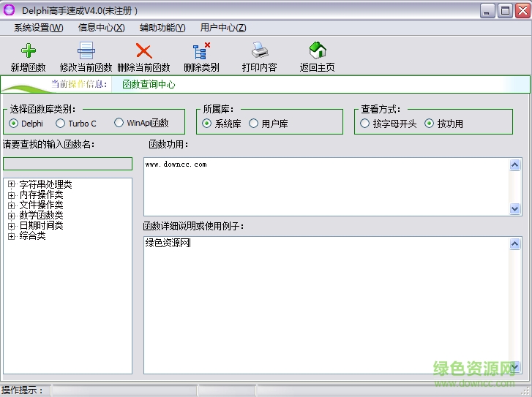Click the function name search input field
The width and height of the screenshot is (532, 397).
[67, 164]
